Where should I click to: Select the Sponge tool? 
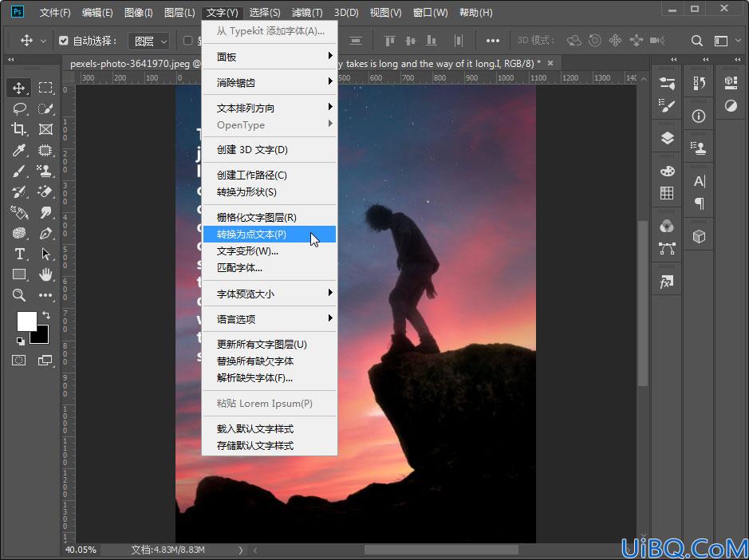[x=18, y=233]
